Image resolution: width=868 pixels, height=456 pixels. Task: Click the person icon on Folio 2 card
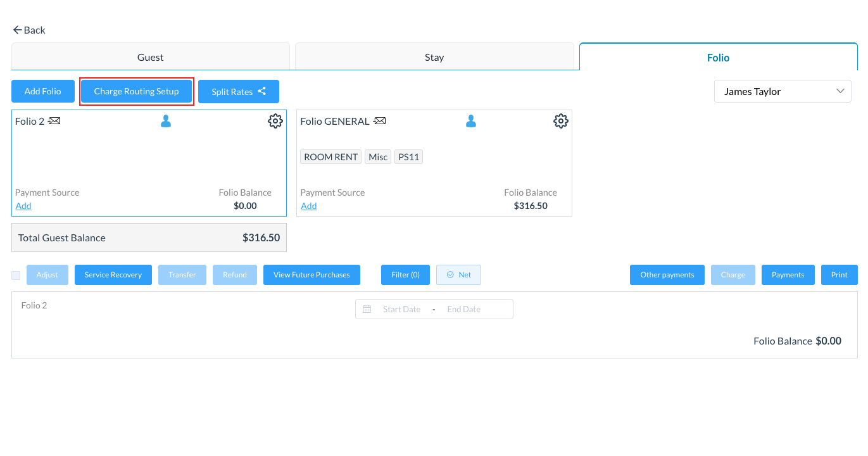point(166,121)
